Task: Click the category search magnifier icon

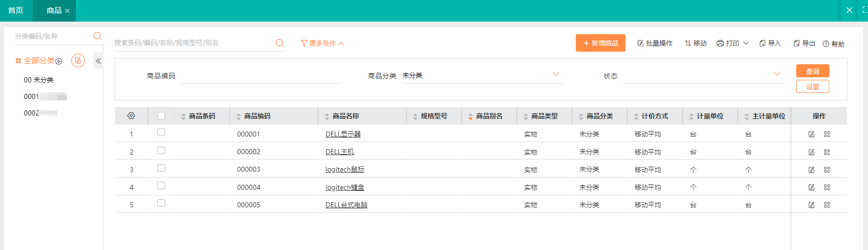Action: (97, 36)
